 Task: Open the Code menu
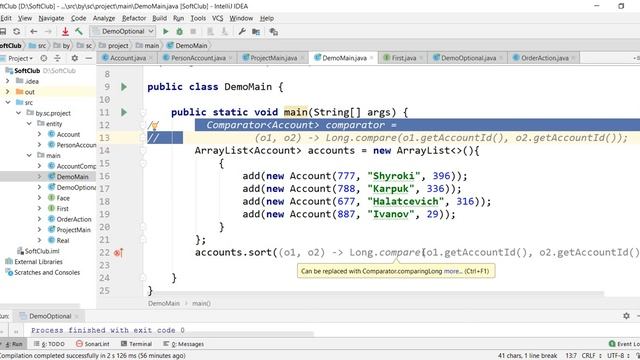pos(78,18)
